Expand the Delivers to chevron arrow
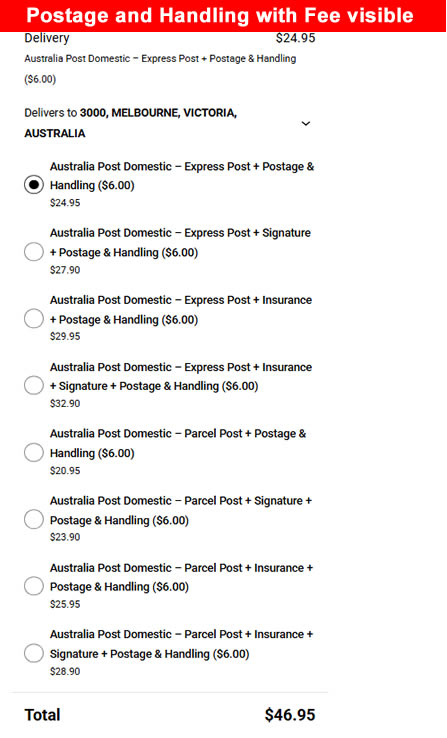This screenshot has height=738, width=447. [x=306, y=123]
